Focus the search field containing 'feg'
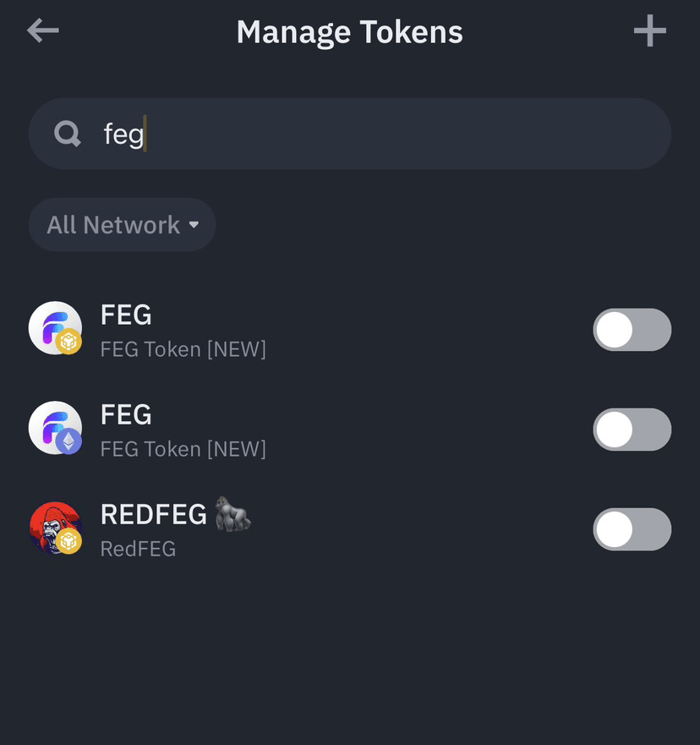The width and height of the screenshot is (700, 745). pos(349,134)
